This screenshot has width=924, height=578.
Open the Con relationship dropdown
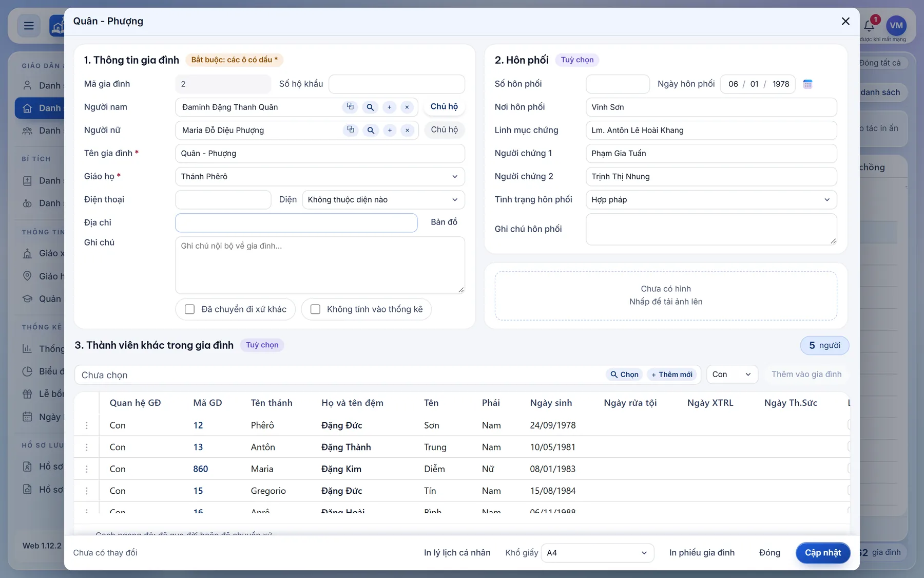pos(732,375)
